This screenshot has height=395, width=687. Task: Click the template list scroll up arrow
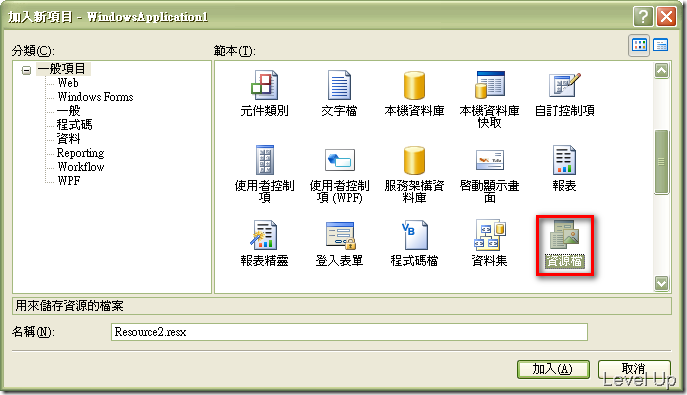661,71
